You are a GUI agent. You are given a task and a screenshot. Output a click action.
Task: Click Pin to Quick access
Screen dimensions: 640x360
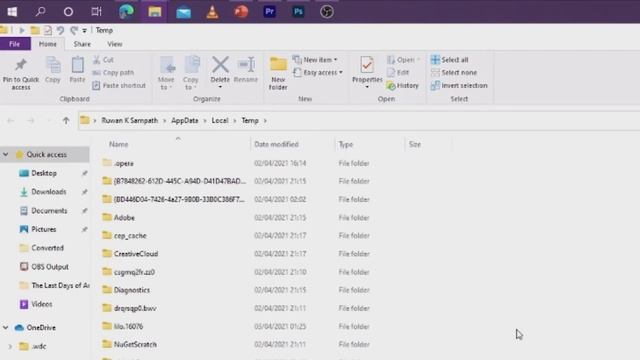point(20,74)
